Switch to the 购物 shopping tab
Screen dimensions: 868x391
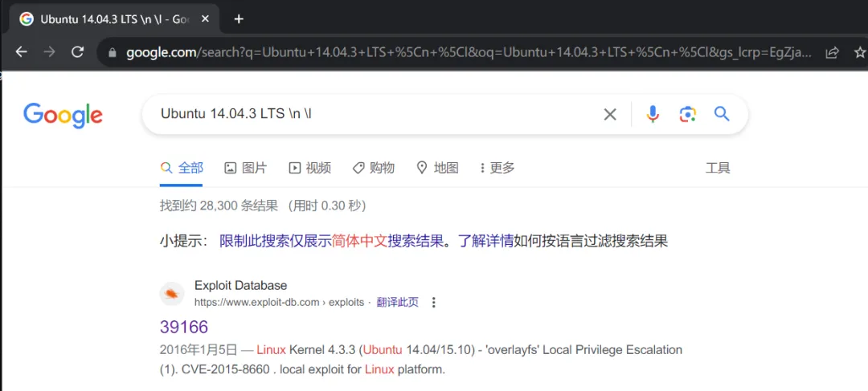[374, 168]
